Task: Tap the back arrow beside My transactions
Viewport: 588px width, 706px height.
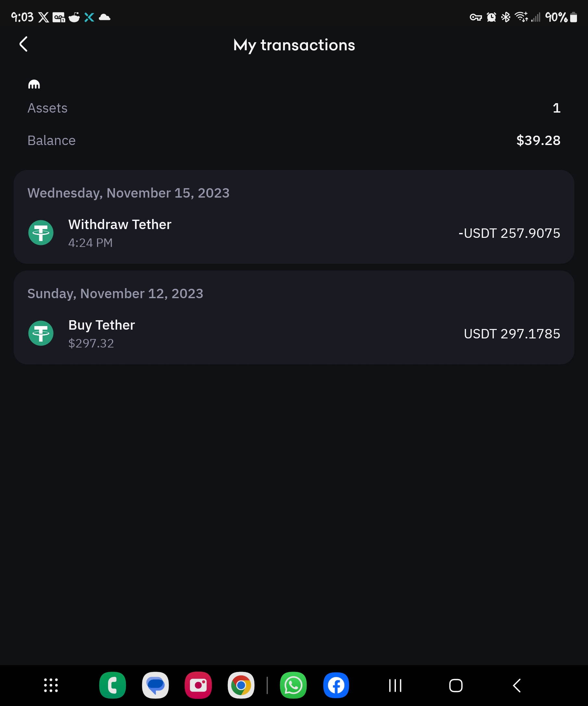Action: pos(24,44)
